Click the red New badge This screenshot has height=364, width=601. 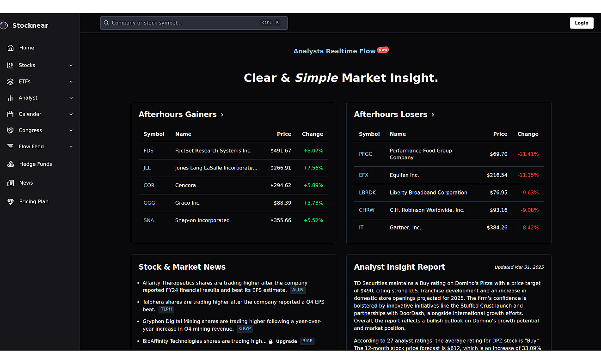383,50
